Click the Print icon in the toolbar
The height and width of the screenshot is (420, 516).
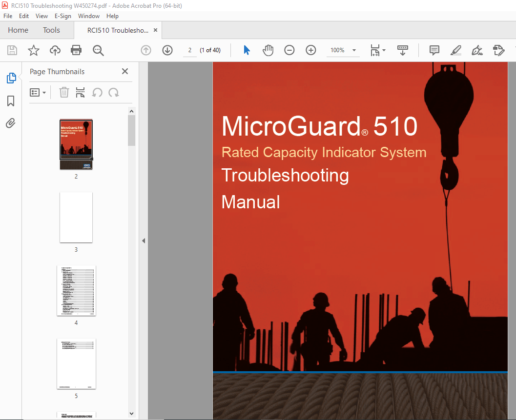(76, 50)
